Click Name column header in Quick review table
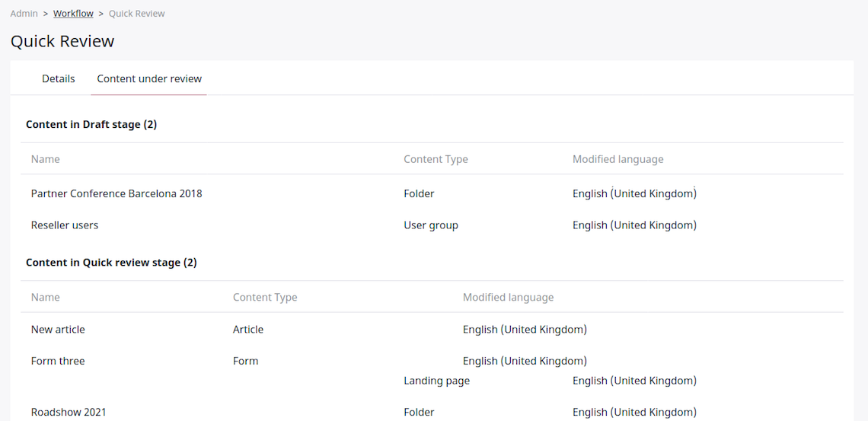The height and width of the screenshot is (421, 868). click(46, 297)
